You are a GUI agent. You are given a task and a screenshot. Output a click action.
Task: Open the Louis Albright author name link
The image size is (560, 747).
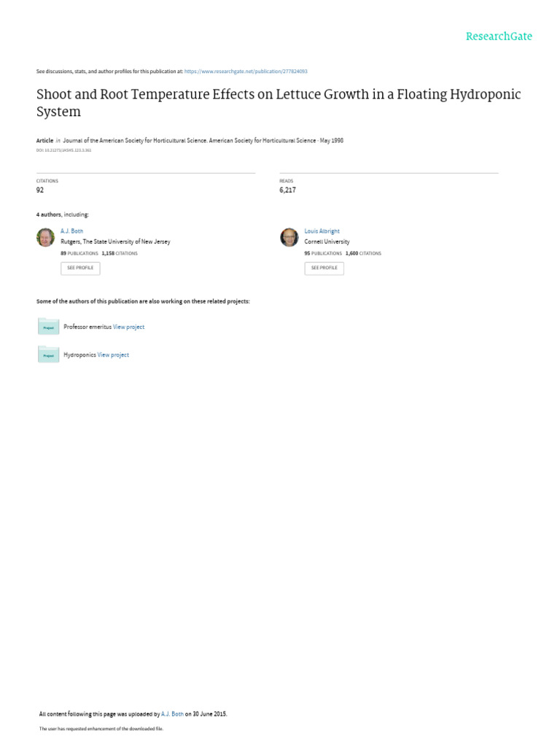click(x=322, y=231)
